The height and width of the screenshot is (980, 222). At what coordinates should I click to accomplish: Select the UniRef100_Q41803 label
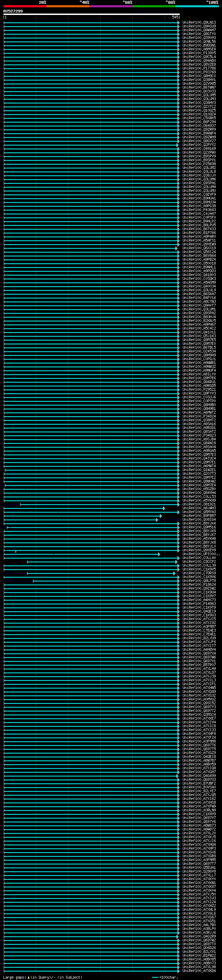pyautogui.click(x=199, y=275)
